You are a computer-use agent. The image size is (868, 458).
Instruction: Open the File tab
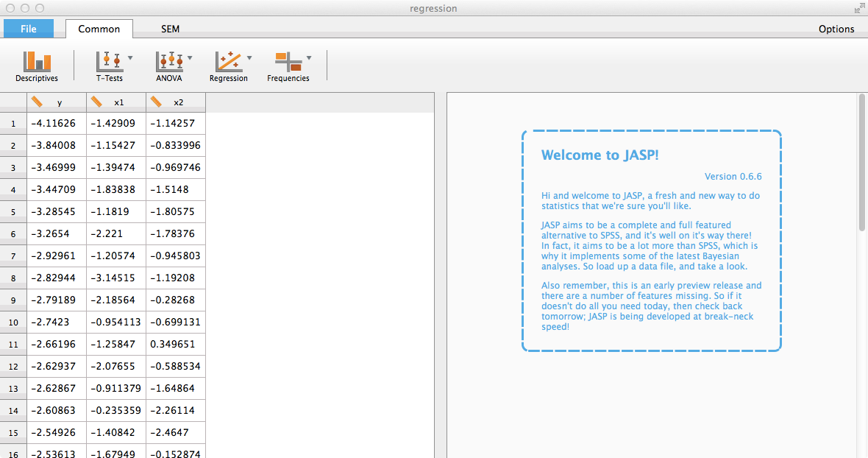pyautogui.click(x=29, y=29)
